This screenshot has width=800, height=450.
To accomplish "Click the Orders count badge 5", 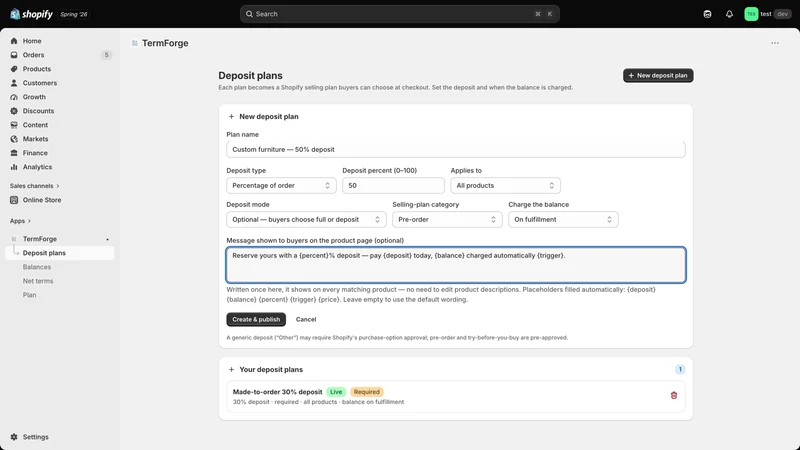I will point(106,55).
